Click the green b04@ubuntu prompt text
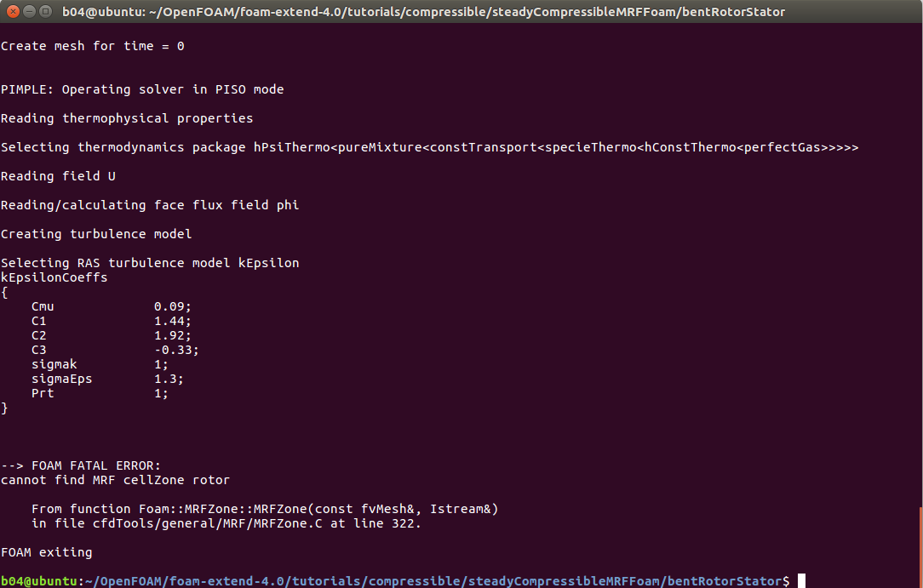Viewport: 923px width, 588px height. (39, 581)
